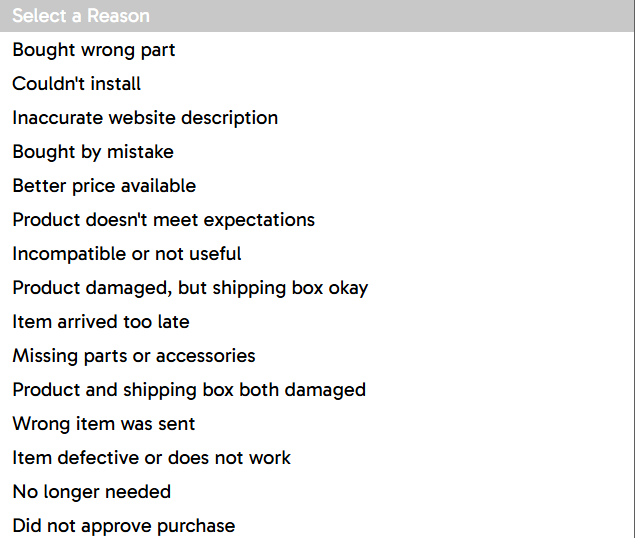Choose 'Product damaged, but shipping box okay'
Image resolution: width=635 pixels, height=538 pixels.
click(x=317, y=288)
